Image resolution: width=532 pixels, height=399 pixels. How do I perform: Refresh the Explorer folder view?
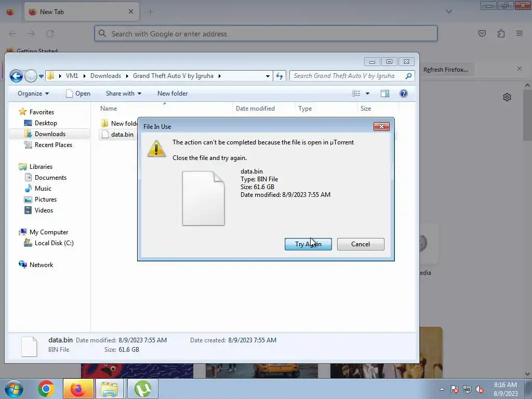tap(280, 76)
